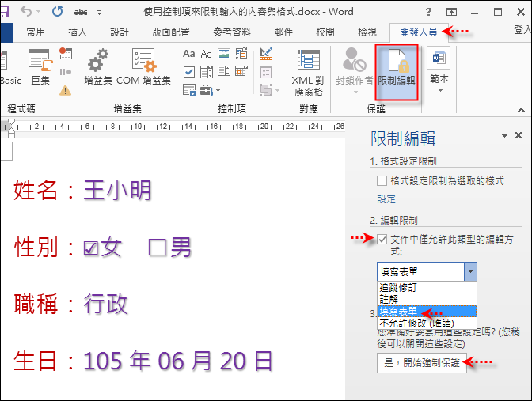
Task: Open the 限制編輯 pane options arrow
Action: (504, 135)
